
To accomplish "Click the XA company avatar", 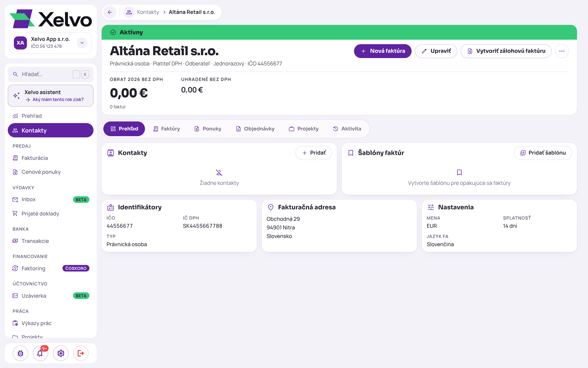I will coord(20,43).
